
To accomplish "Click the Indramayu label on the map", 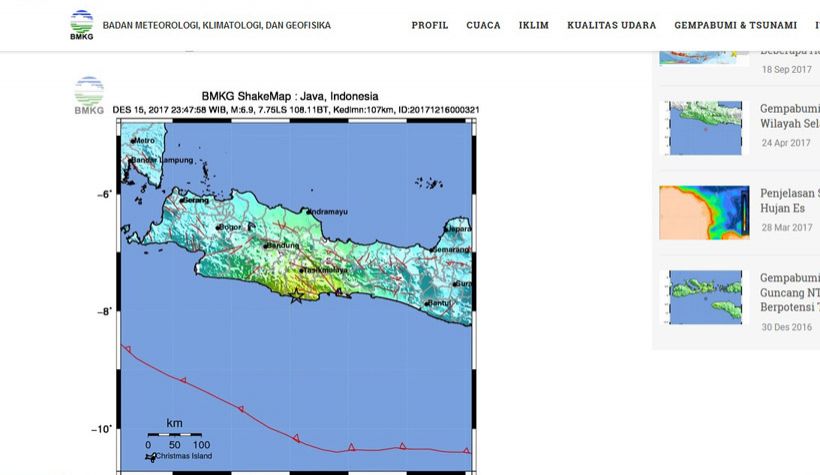I will coord(329,212).
